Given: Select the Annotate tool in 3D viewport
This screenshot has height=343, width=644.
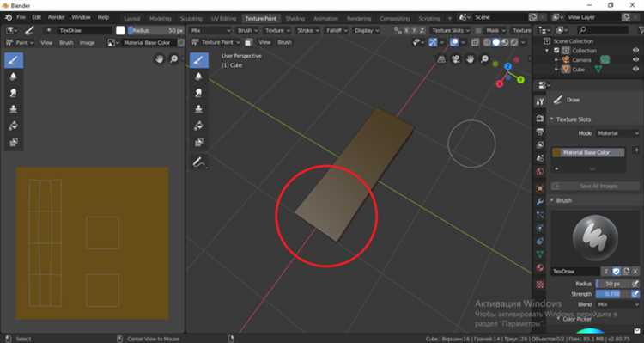Looking at the screenshot, I should point(199,162).
